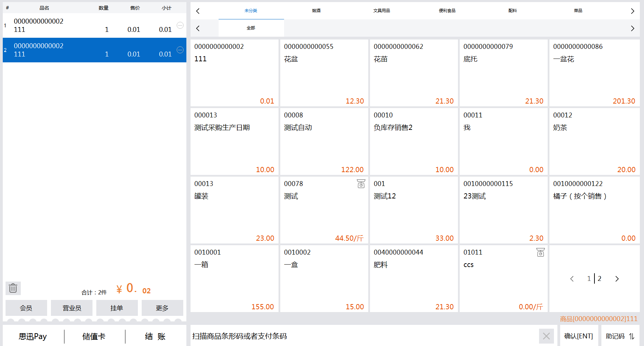
Task: Add product 23测试 to cart
Action: [504, 210]
